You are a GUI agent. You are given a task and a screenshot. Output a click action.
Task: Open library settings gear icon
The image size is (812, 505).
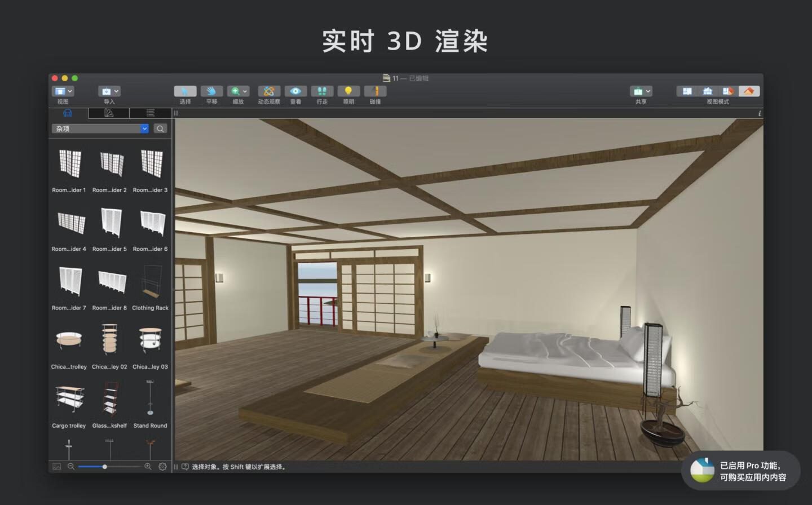coord(162,467)
